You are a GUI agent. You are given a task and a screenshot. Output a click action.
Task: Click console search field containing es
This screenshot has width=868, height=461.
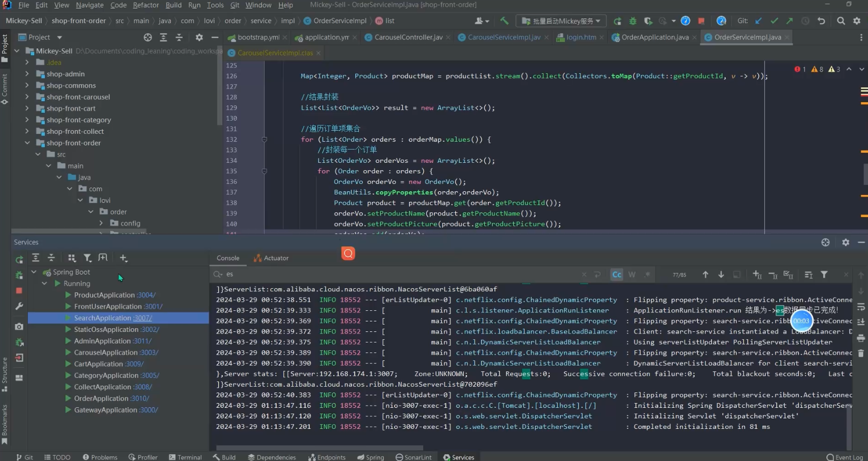(x=401, y=274)
